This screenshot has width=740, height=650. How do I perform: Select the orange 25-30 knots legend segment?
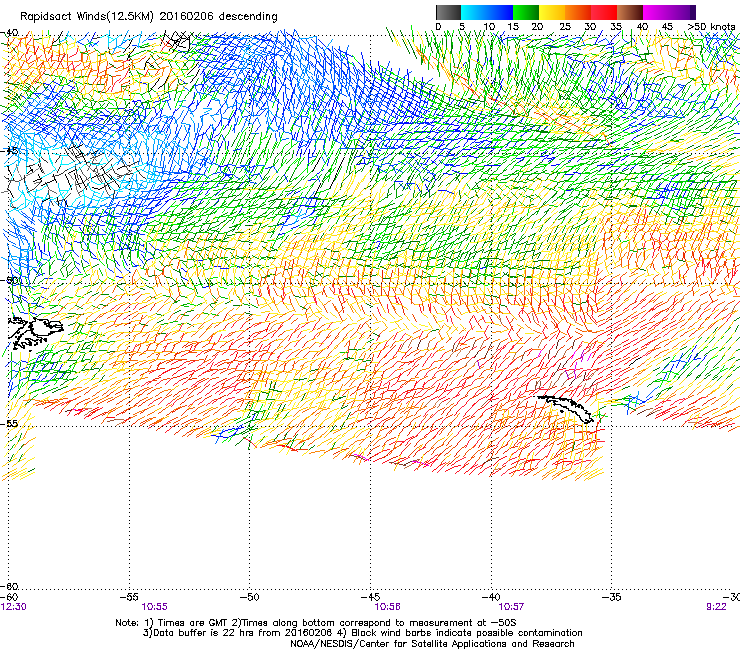pyautogui.click(x=578, y=12)
